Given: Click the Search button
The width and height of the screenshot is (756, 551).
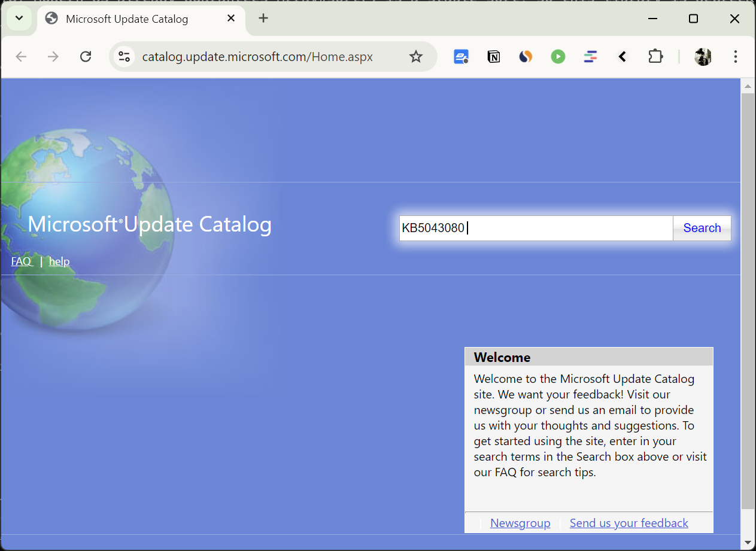Looking at the screenshot, I should (702, 228).
